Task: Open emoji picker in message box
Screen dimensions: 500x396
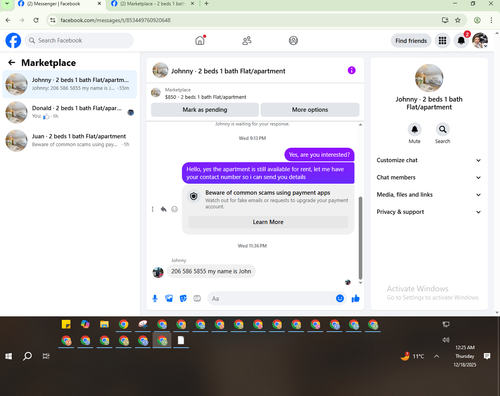Action: 340,298
